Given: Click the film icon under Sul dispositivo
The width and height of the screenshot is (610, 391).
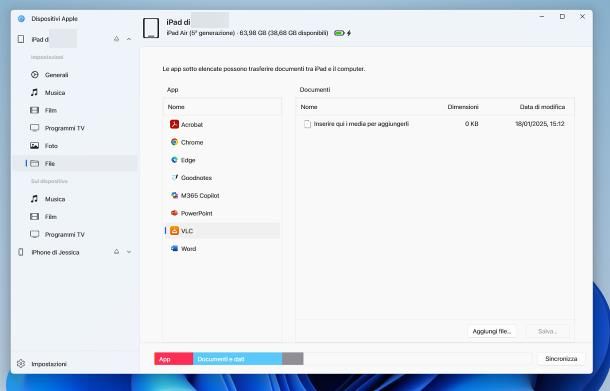Looking at the screenshot, I should 35,216.
